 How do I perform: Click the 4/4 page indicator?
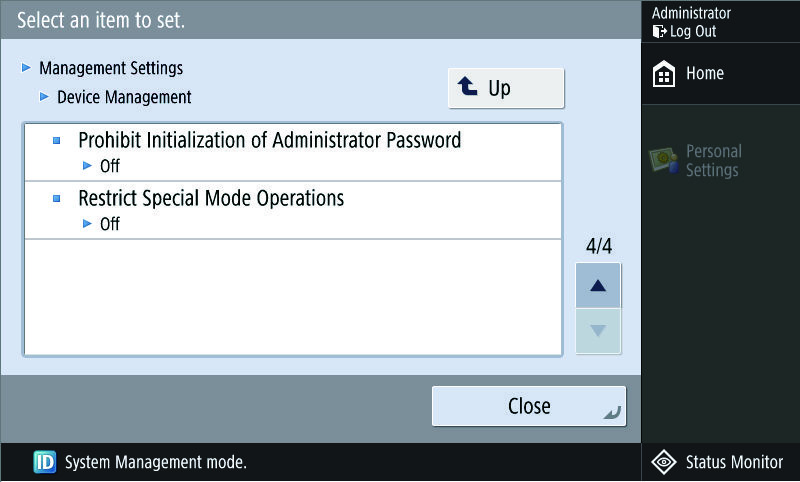[598, 246]
